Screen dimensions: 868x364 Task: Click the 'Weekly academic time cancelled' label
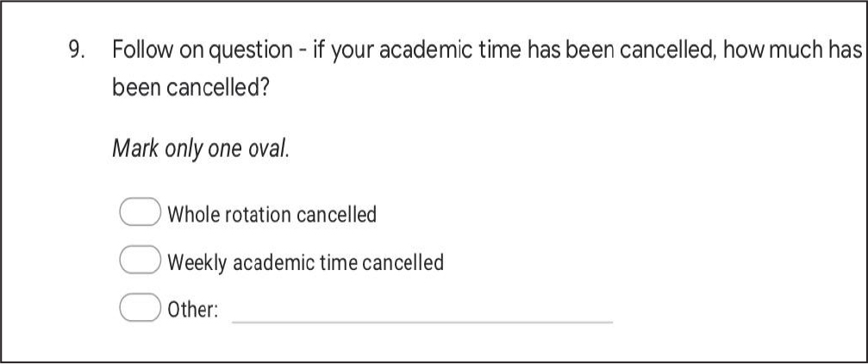(x=306, y=262)
